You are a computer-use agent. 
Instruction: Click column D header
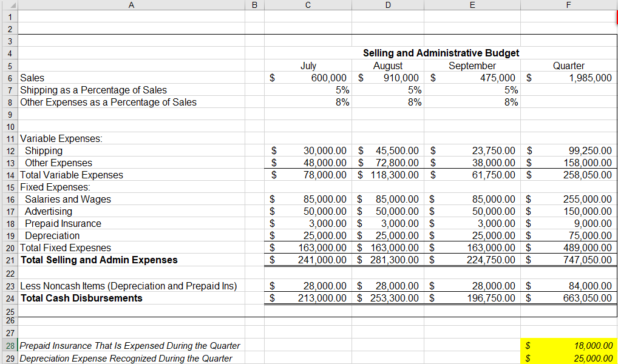click(x=388, y=5)
